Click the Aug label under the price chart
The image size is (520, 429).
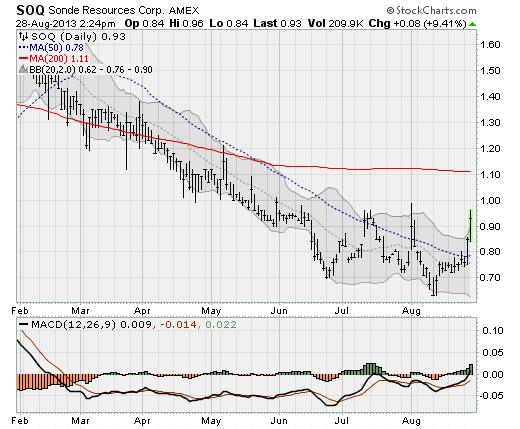coord(411,311)
